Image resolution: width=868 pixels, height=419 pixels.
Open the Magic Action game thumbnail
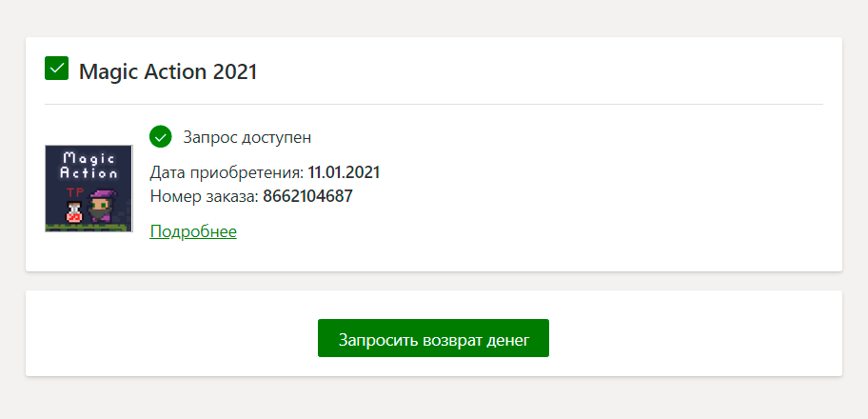(x=89, y=189)
